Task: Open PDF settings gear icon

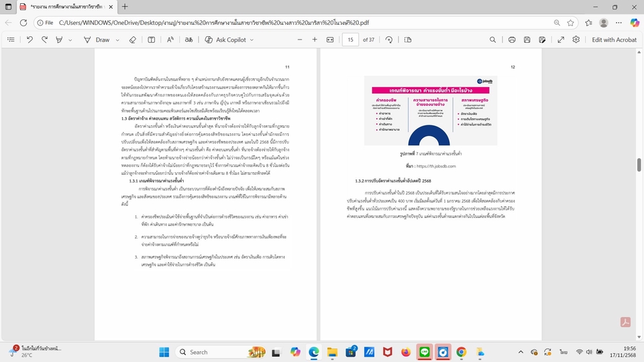Action: click(x=576, y=40)
